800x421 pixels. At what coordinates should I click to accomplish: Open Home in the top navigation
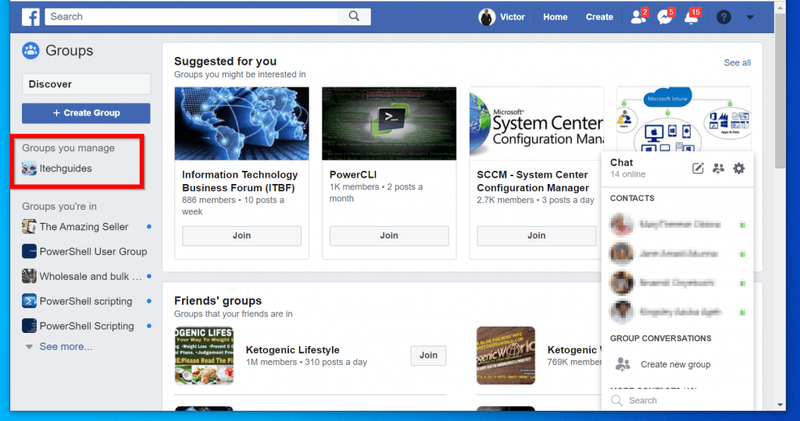click(x=555, y=17)
